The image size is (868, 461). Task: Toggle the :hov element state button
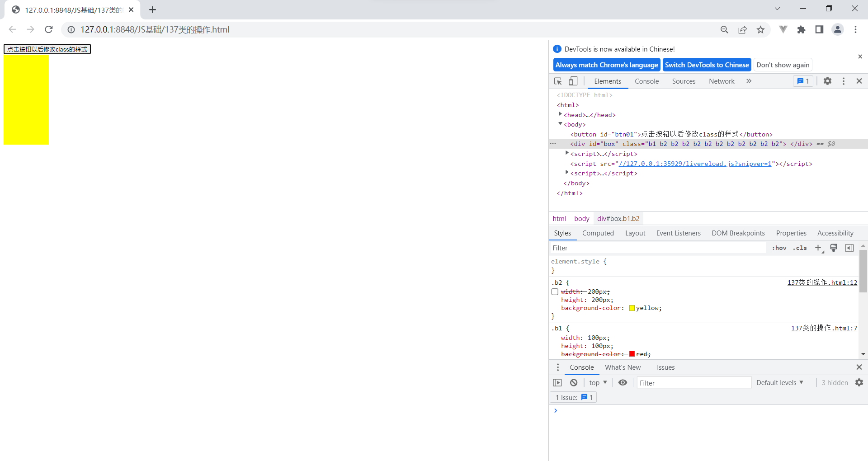click(x=779, y=248)
